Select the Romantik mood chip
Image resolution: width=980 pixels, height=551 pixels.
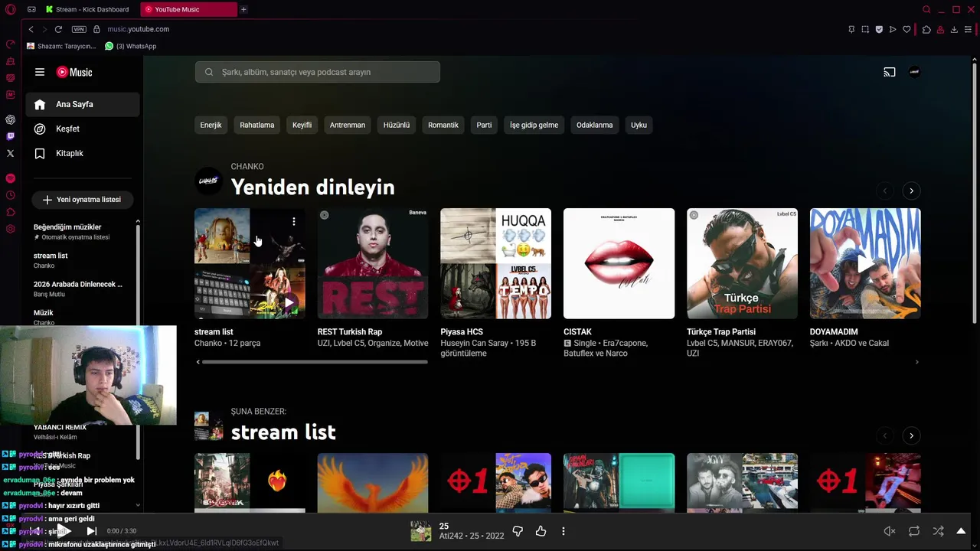pos(443,125)
